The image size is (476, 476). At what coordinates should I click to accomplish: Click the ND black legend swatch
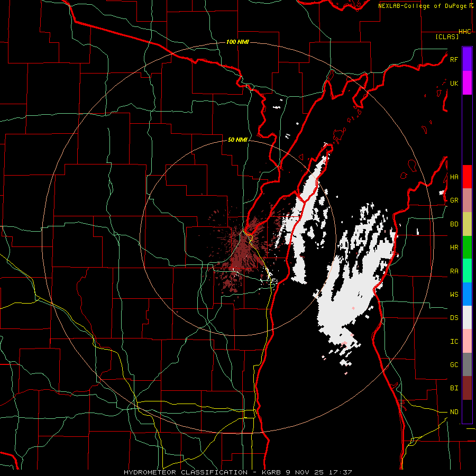[467, 411]
